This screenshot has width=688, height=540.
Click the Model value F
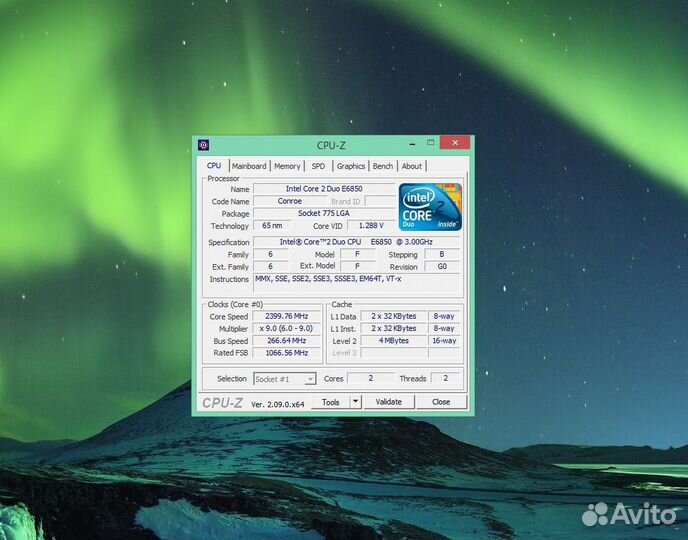click(358, 254)
